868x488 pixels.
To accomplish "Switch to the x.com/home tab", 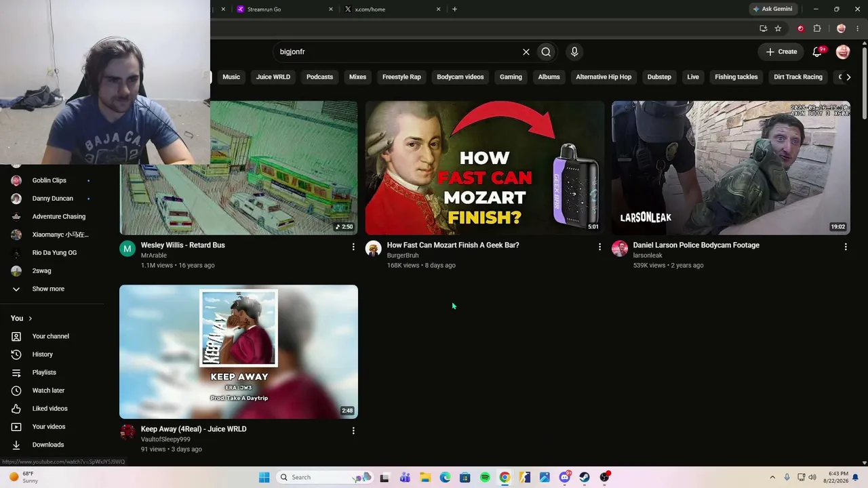I will click(x=393, y=9).
